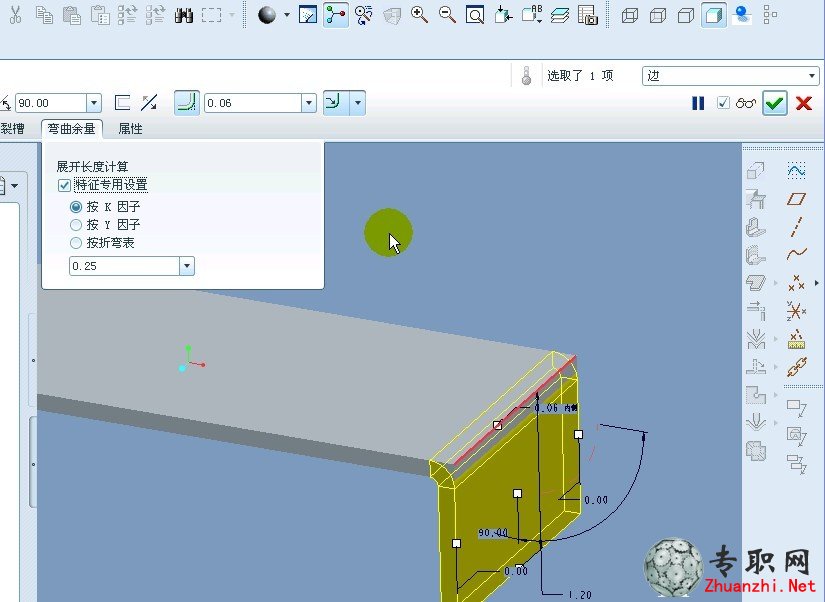Select 按 K 因子 radio button
This screenshot has height=602, width=825.
76,207
